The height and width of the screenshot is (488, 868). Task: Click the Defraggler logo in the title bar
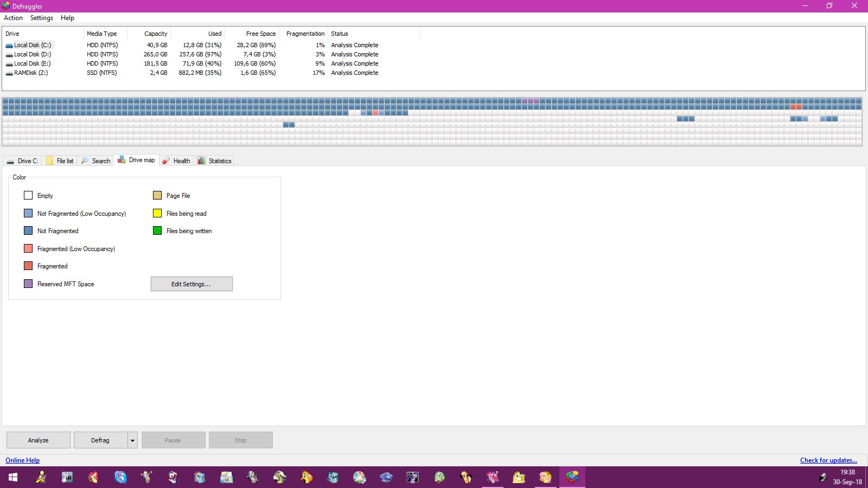point(5,6)
